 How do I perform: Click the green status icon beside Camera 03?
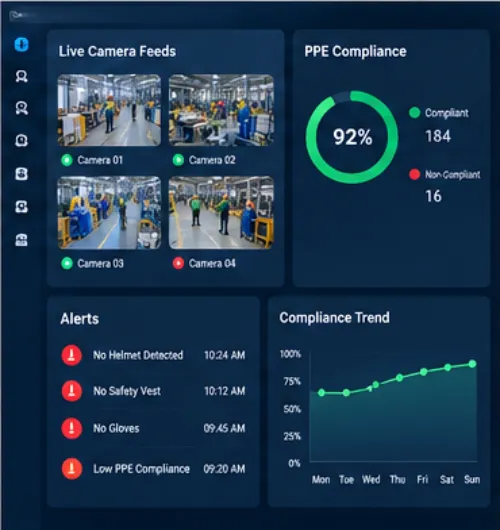tap(67, 263)
